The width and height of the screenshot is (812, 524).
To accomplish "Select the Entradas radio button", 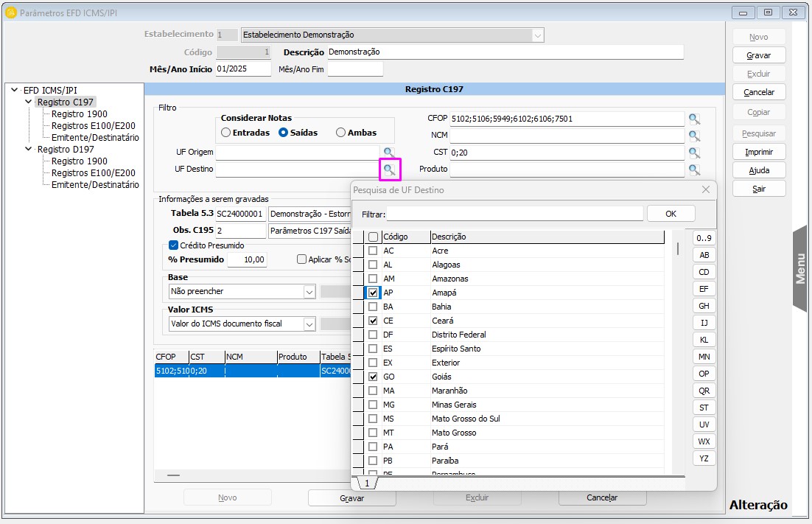I will (x=226, y=133).
